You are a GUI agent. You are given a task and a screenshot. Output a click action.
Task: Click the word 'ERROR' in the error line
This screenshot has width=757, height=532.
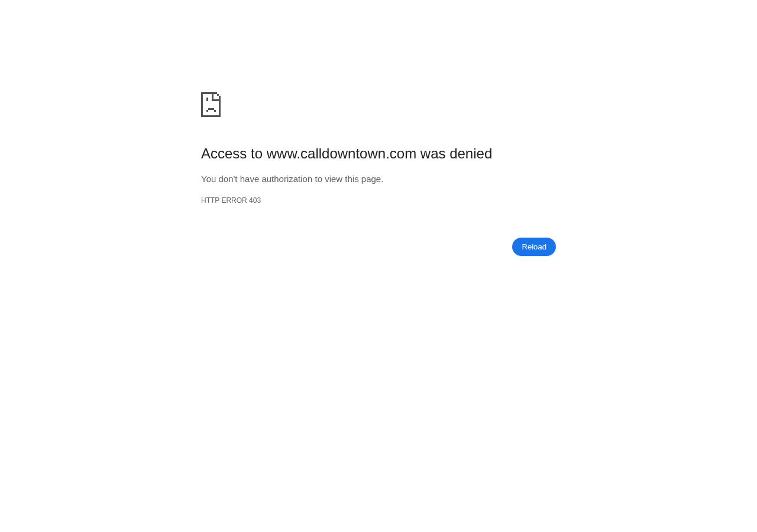click(x=234, y=200)
